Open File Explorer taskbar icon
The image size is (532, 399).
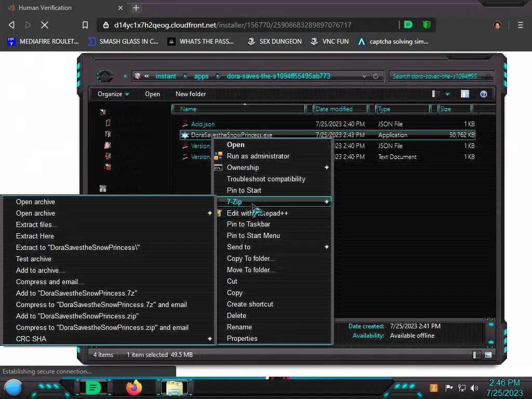(x=174, y=388)
